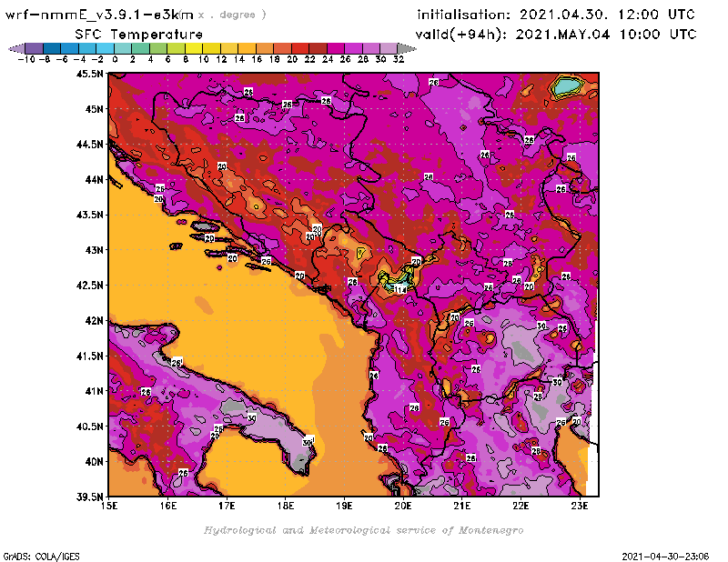Click the '17E' longitude axis label

point(227,506)
